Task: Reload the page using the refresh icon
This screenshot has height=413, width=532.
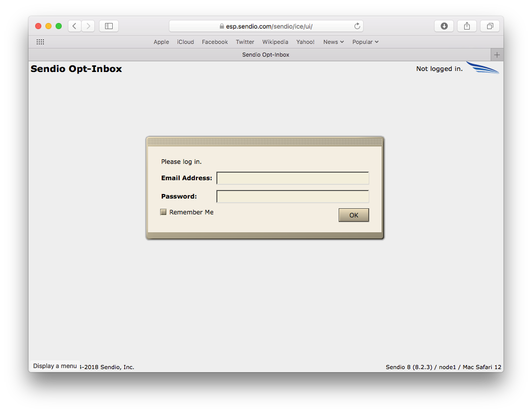Action: [357, 26]
